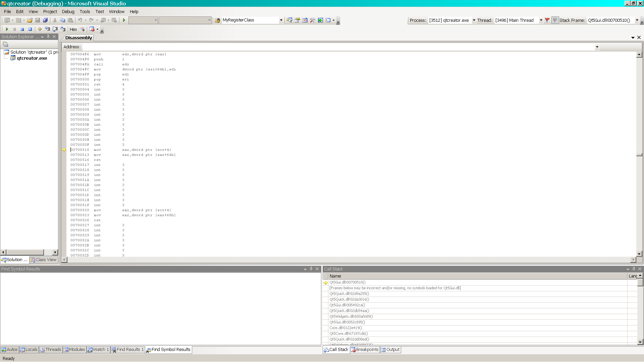The image size is (644, 362).
Task: Switch to the Locals tab
Action: click(29, 350)
